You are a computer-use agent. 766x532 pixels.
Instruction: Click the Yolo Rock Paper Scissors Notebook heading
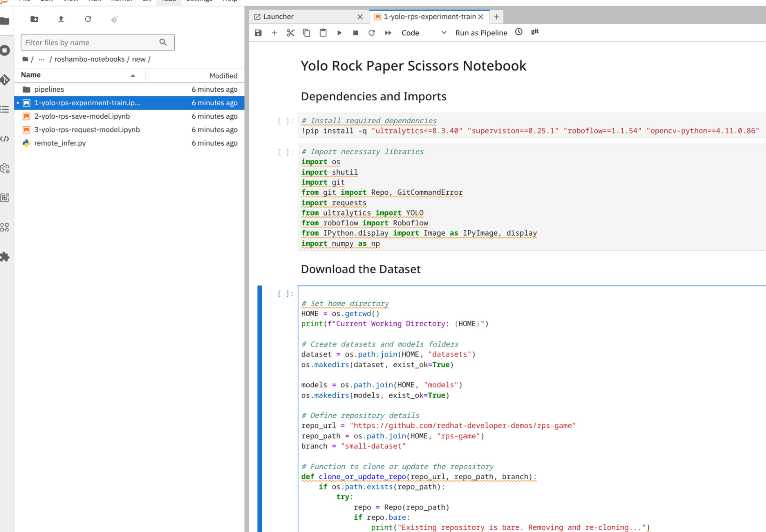click(413, 66)
